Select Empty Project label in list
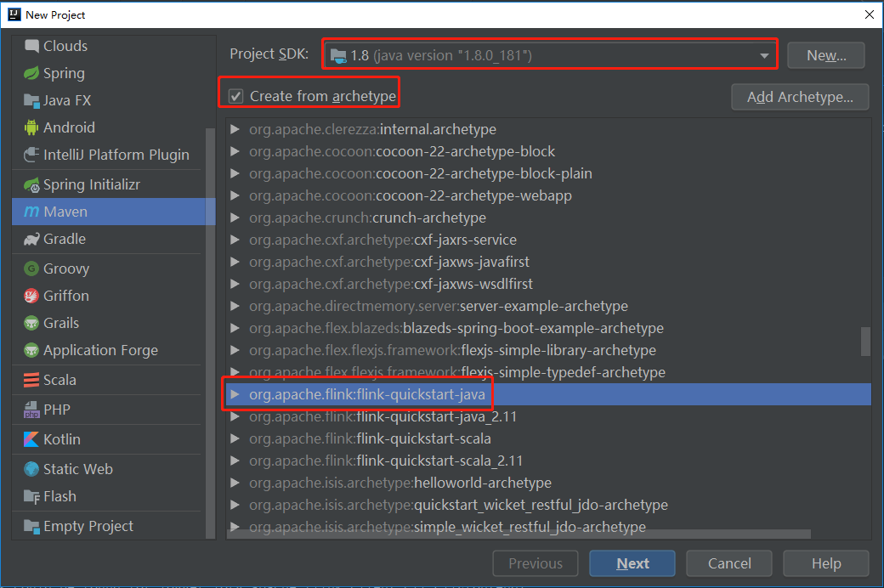Screen dimensions: 884x588 tap(88, 526)
